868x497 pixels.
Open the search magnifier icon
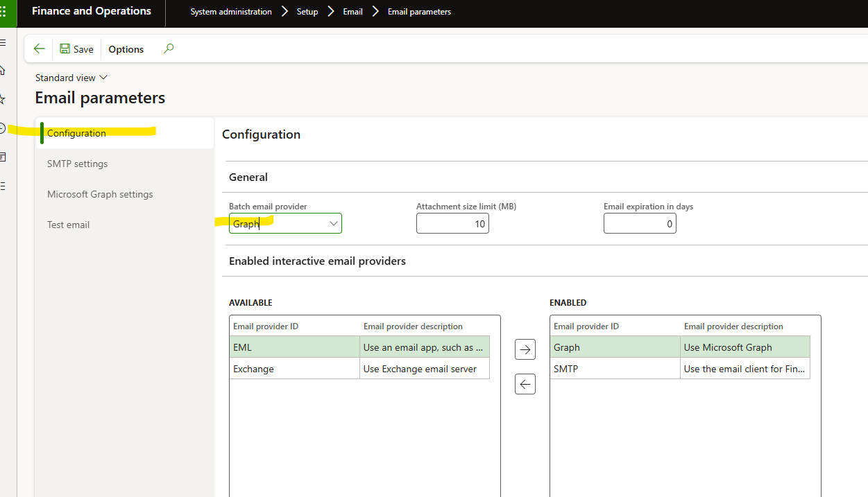(169, 49)
